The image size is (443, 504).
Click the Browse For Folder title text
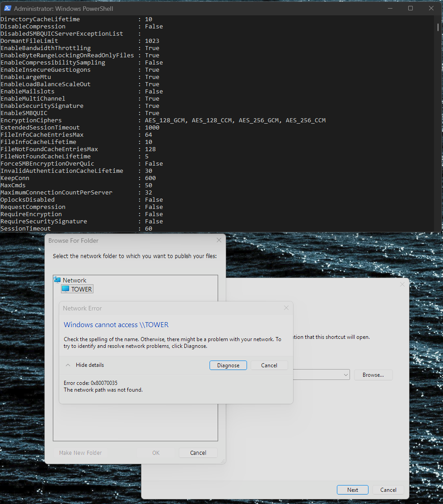(73, 240)
